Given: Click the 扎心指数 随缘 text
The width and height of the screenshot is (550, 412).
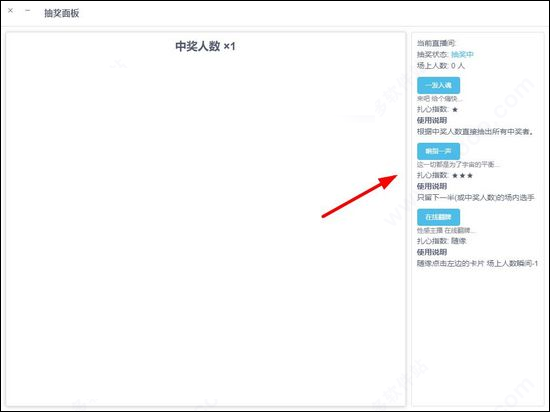Looking at the screenshot, I should click(x=442, y=241).
